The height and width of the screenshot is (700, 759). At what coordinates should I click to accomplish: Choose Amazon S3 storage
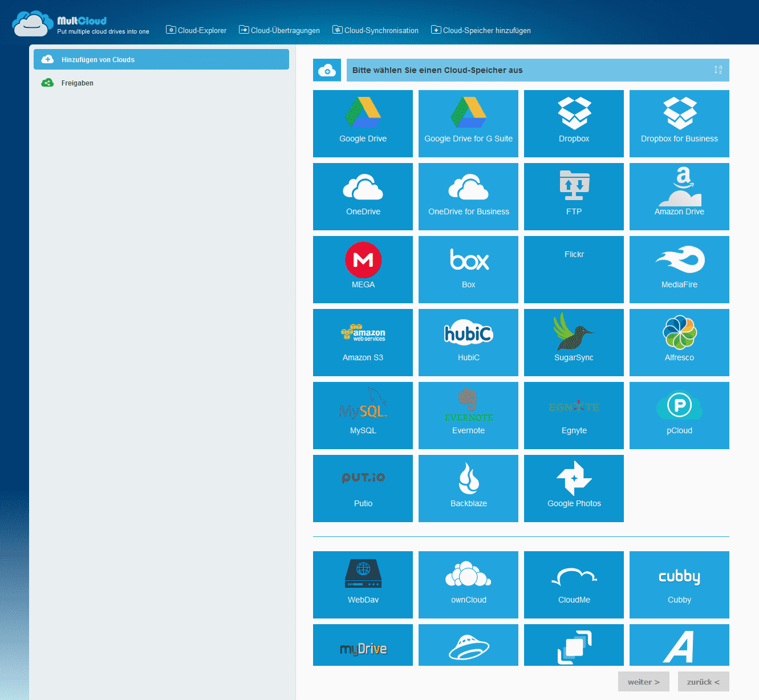[x=363, y=343]
